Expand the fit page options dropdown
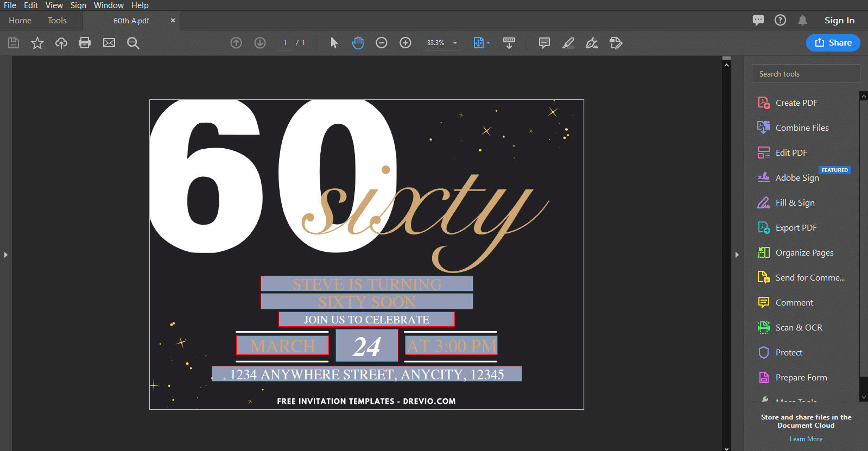This screenshot has width=868, height=451. point(488,43)
